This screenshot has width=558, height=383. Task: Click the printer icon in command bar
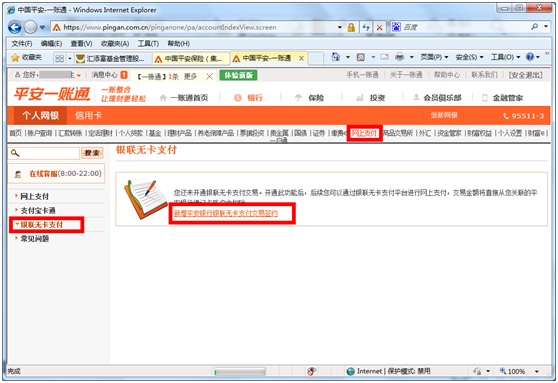(x=400, y=57)
